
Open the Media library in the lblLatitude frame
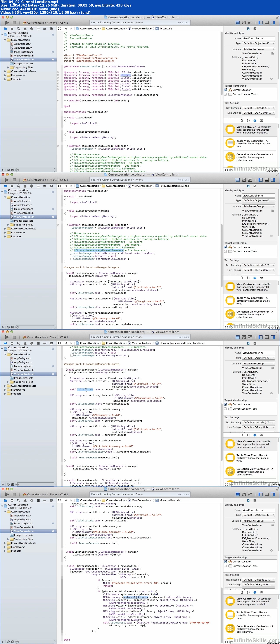(261, 121)
